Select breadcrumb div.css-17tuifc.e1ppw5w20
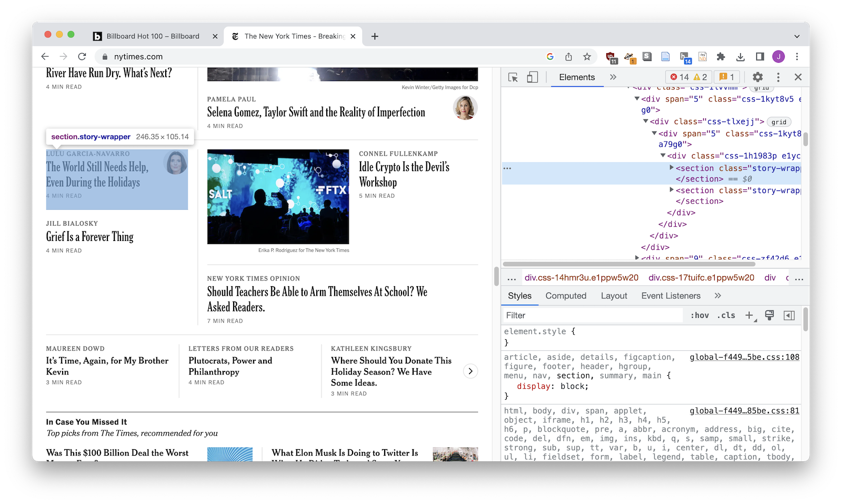The height and width of the screenshot is (504, 842). click(701, 278)
